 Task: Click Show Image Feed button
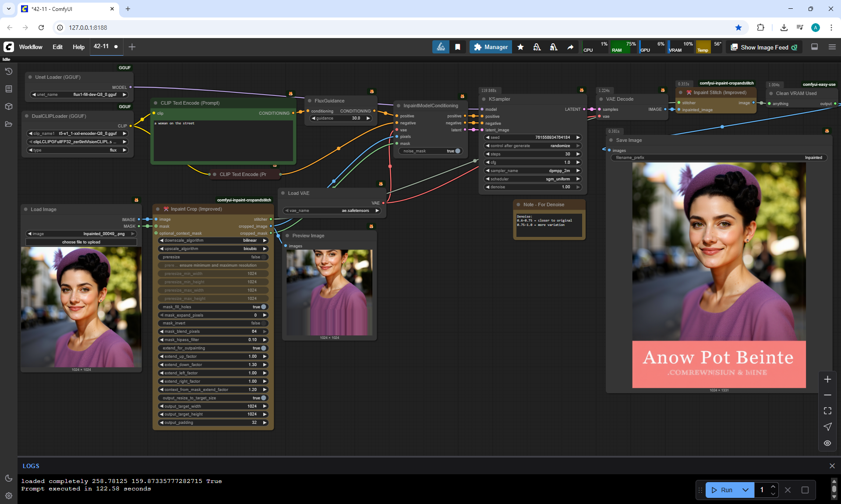[x=764, y=47]
